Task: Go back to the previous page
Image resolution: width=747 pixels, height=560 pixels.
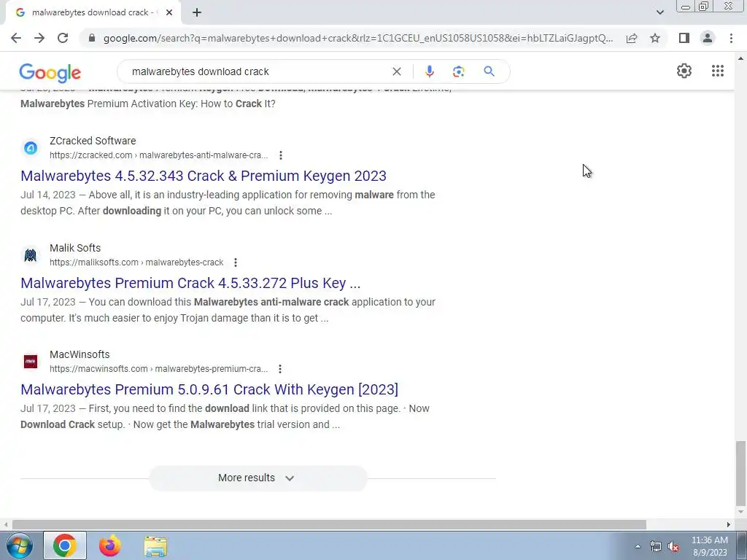Action: [x=16, y=38]
